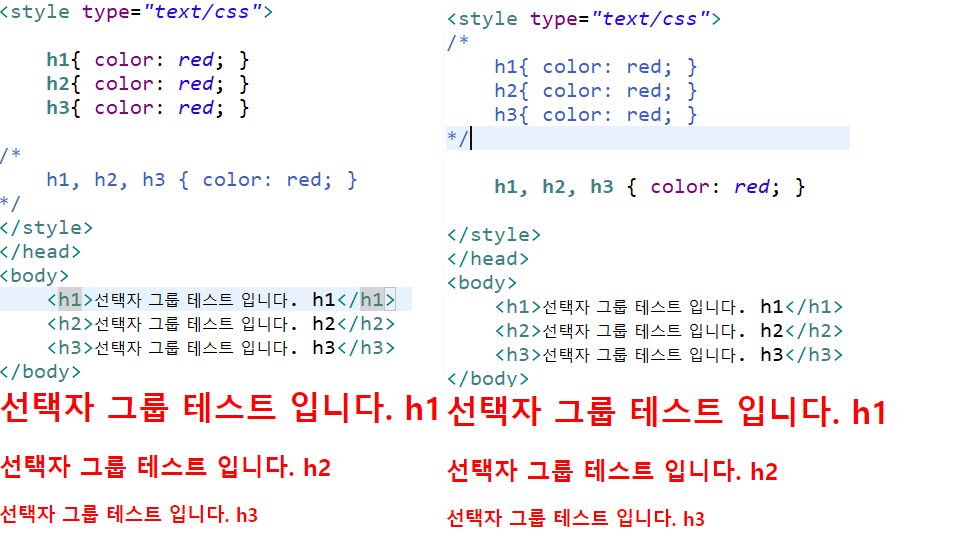Click the <h3> line in the left editor

click(x=221, y=348)
